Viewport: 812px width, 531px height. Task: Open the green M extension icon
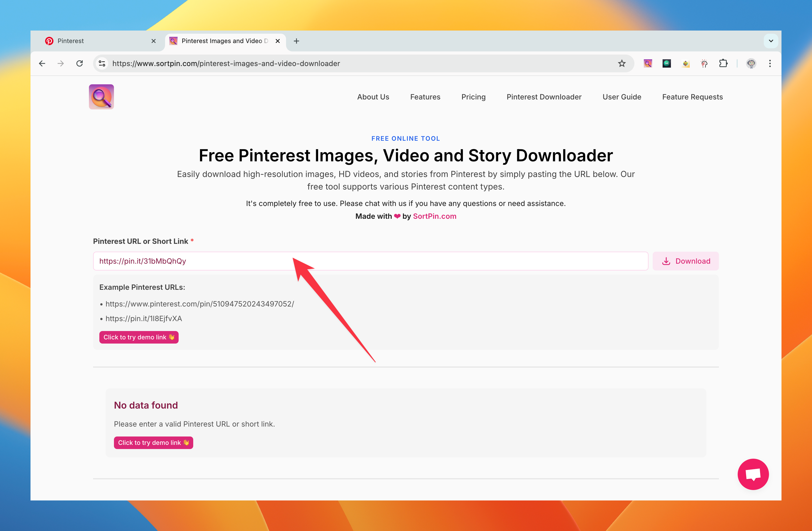667,63
